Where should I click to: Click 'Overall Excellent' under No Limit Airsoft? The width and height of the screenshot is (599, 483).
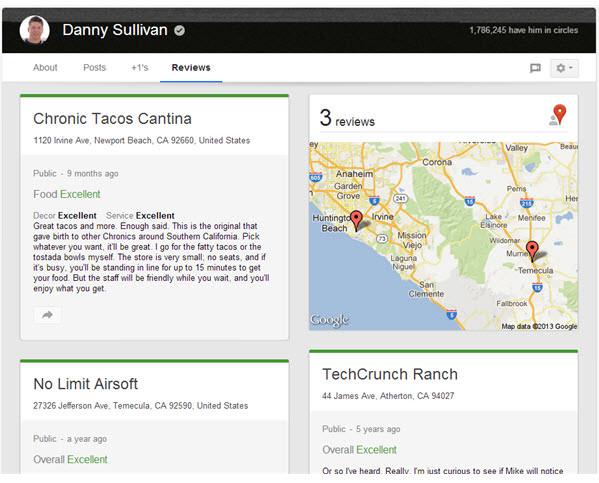(x=70, y=460)
